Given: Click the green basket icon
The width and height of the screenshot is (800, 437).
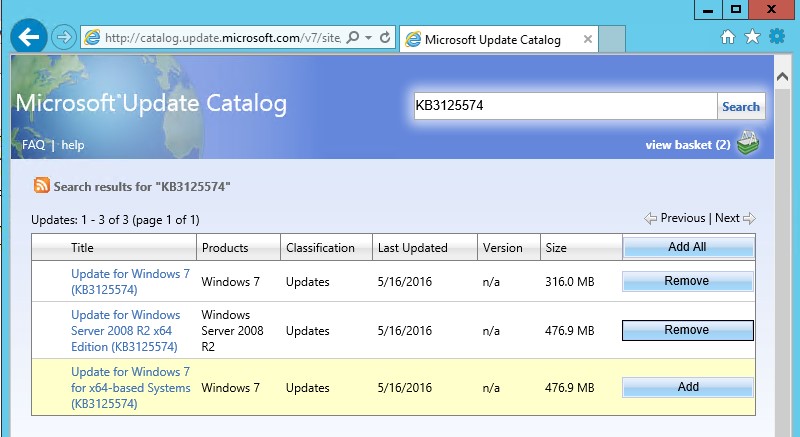Looking at the screenshot, I should coord(748,143).
